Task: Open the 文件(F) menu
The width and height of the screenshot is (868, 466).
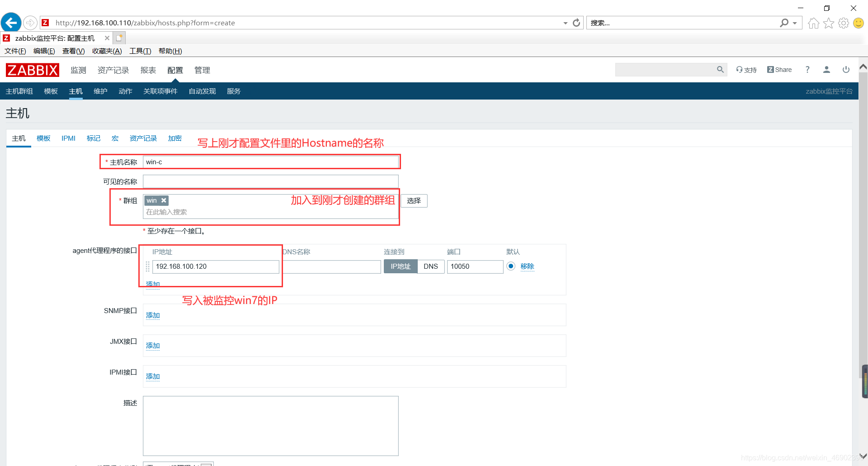Action: (15, 51)
